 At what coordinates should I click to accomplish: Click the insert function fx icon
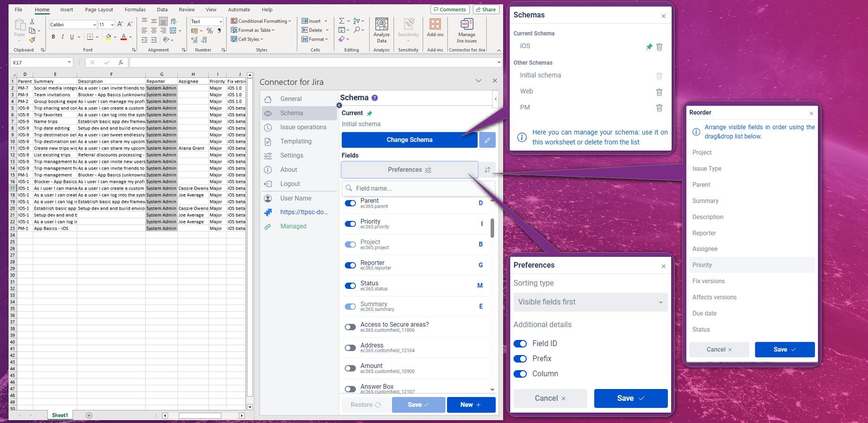121,62
